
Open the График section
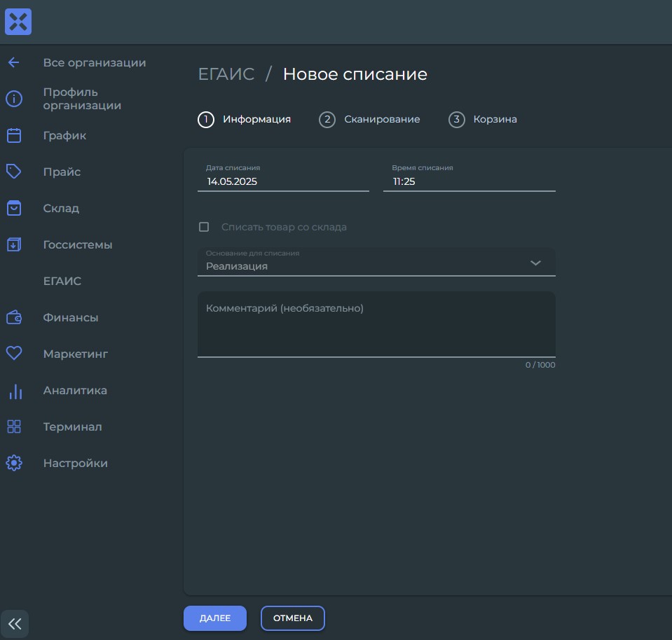64,136
